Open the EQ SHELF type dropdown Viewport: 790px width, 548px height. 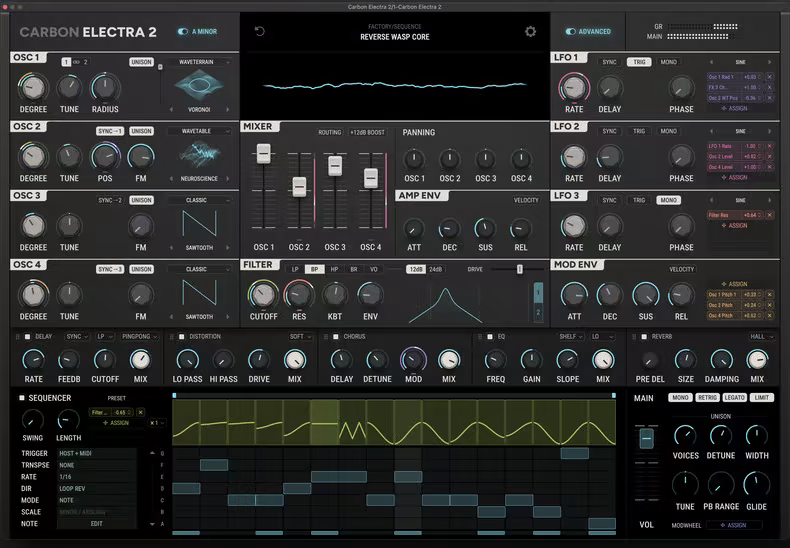pos(570,336)
